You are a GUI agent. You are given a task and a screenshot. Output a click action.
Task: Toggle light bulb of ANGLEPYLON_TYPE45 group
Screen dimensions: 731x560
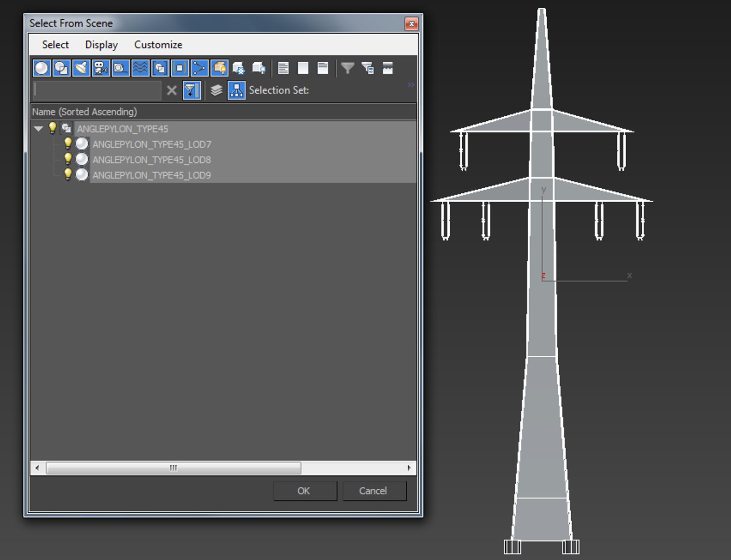point(52,128)
